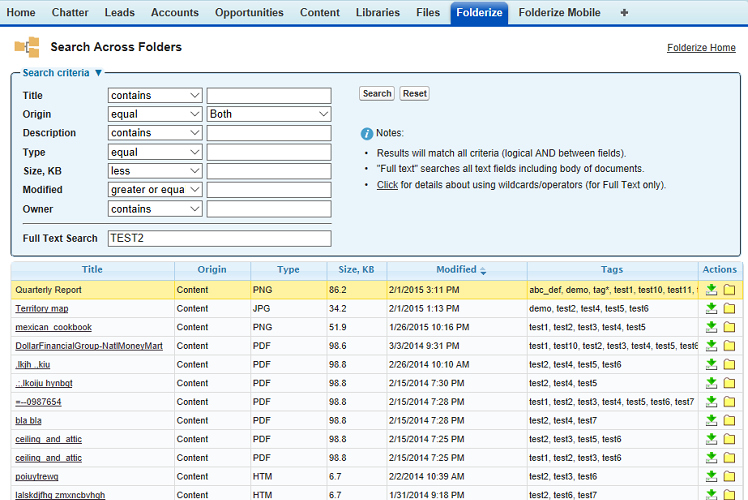
Task: Download the mexican_cookbook file
Action: tap(711, 327)
